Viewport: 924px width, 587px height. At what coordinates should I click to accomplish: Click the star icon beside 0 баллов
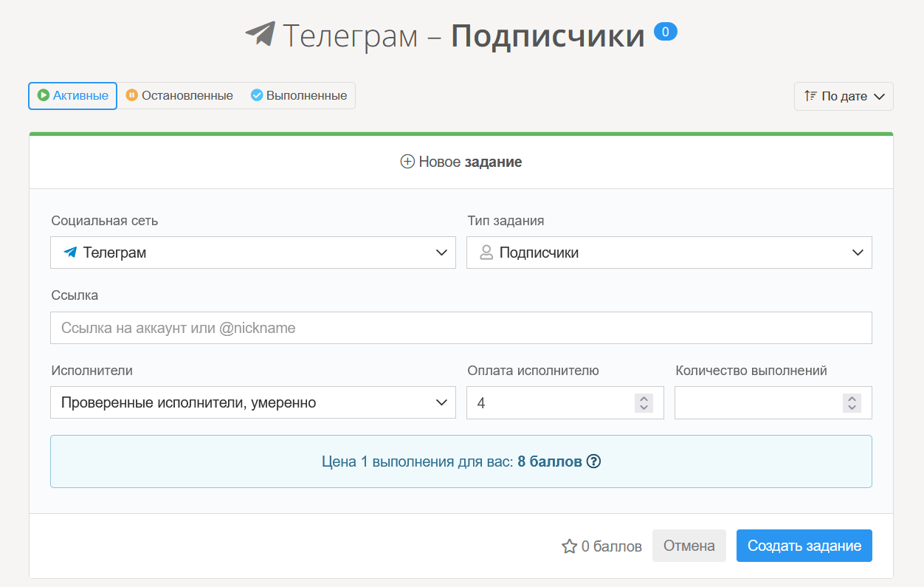click(569, 546)
